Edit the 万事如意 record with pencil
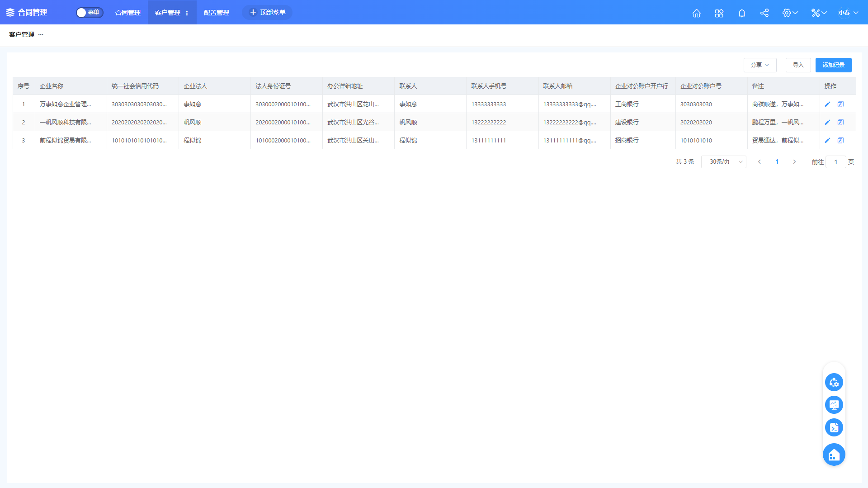The image size is (868, 488). coord(827,104)
